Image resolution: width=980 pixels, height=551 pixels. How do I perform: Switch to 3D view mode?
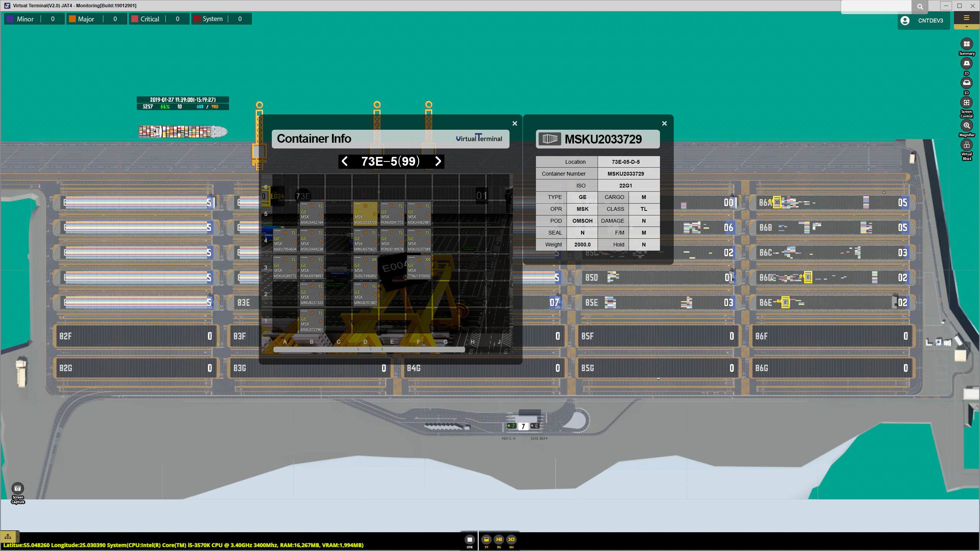pyautogui.click(x=967, y=83)
